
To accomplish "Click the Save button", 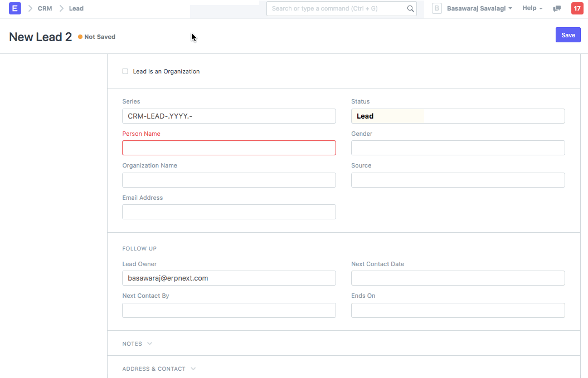I will click(568, 35).
